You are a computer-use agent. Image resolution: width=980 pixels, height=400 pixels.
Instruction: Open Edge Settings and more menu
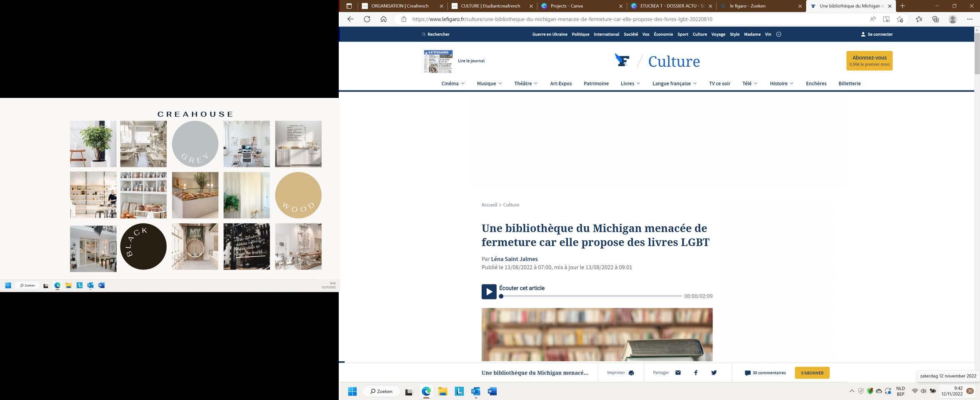[x=970, y=19]
